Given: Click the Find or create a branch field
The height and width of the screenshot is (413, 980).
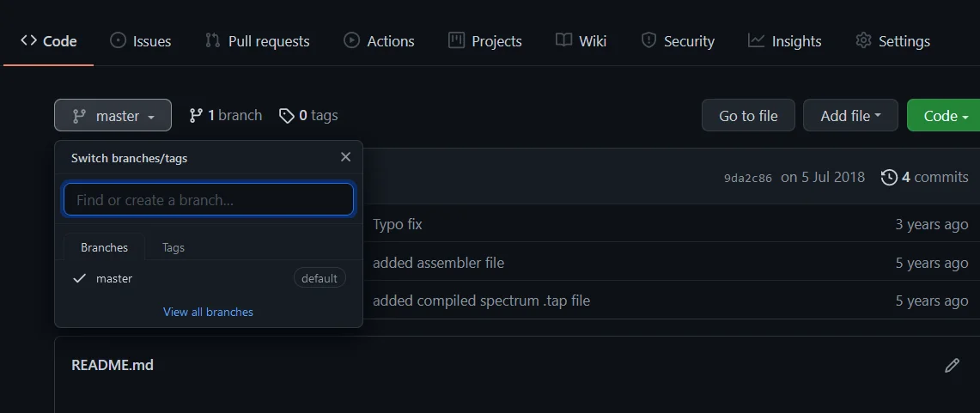Looking at the screenshot, I should [x=209, y=200].
